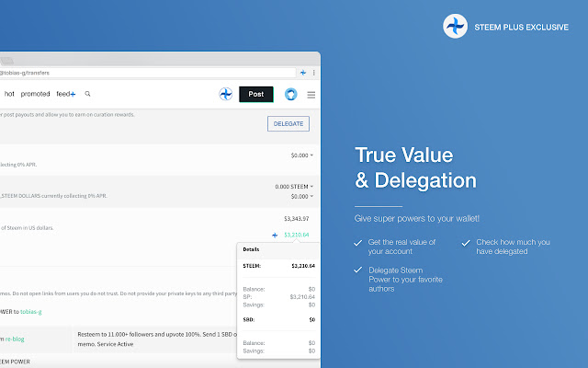Open the feed+ tab
588x368 pixels.
pyautogui.click(x=66, y=94)
